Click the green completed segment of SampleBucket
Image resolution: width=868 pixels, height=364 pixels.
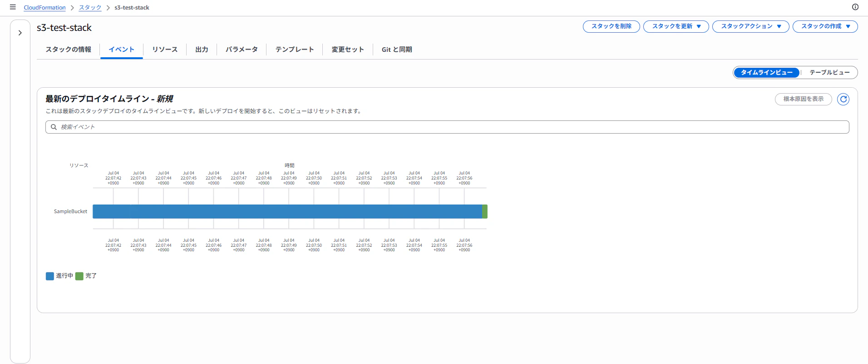[485, 212]
